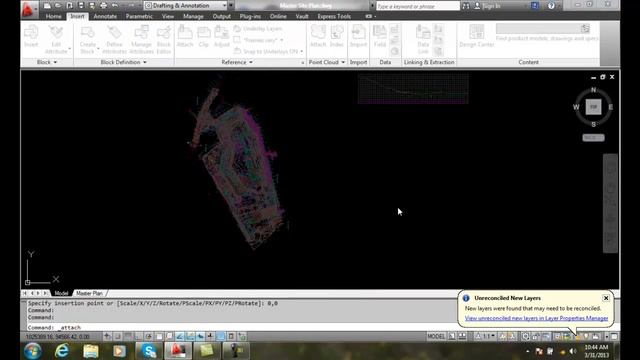Open the Create Block dropdown arrow

pyautogui.click(x=98, y=49)
